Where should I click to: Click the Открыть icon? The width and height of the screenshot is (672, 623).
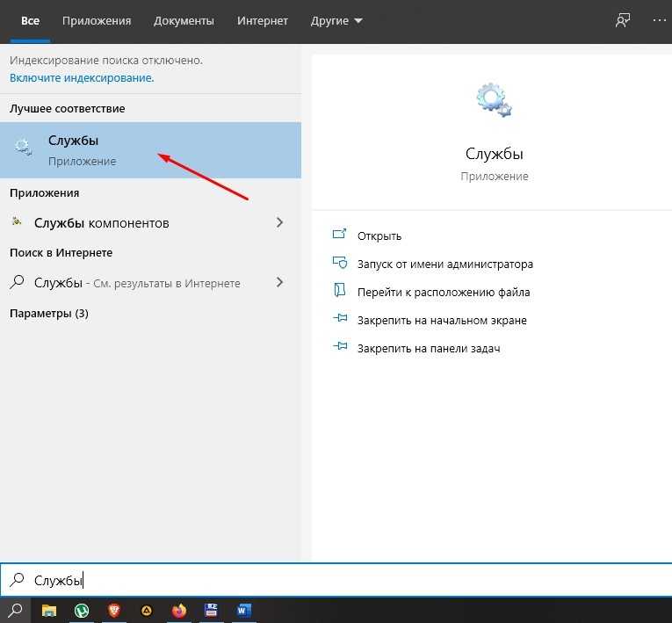[339, 234]
